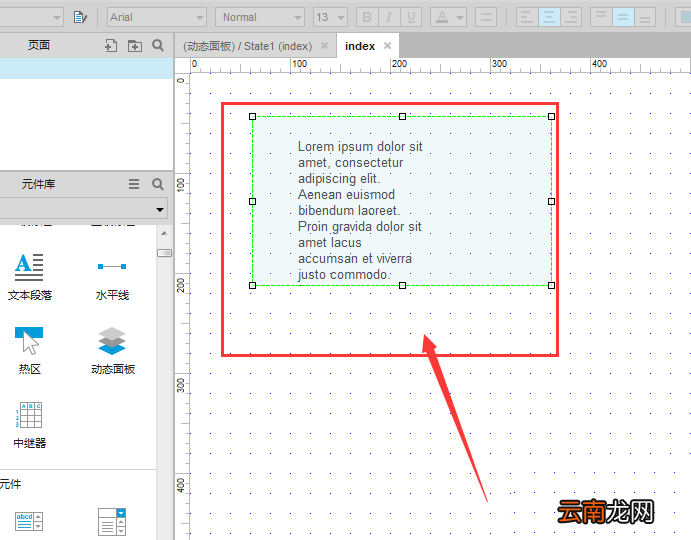Click the add folder icon in 页面 panel
The height and width of the screenshot is (540, 691).
click(x=134, y=45)
